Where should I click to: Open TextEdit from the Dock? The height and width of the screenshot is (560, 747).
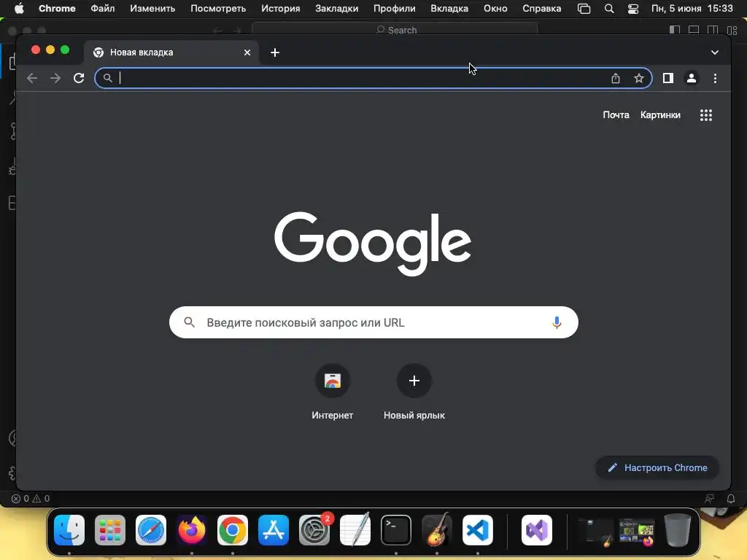(x=355, y=530)
